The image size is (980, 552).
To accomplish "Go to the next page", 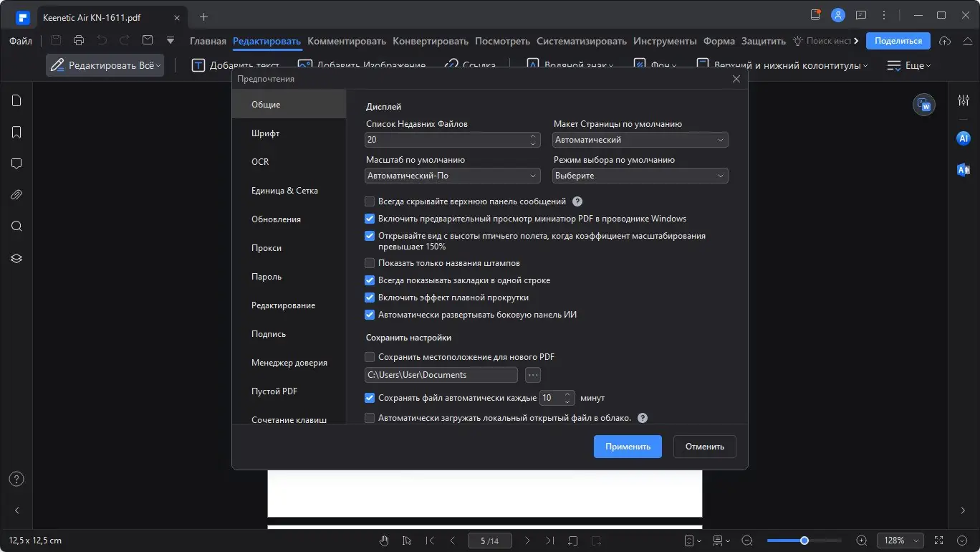I will point(528,541).
